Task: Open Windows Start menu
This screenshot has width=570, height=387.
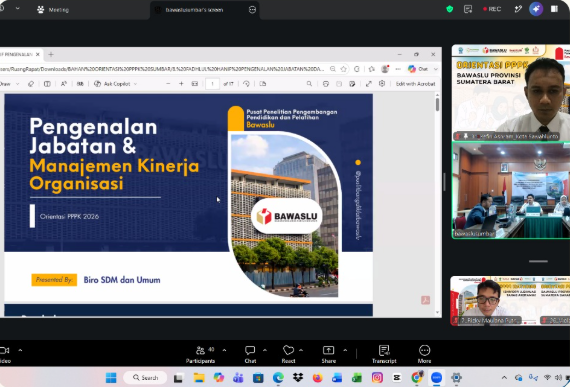Action: pos(111,378)
